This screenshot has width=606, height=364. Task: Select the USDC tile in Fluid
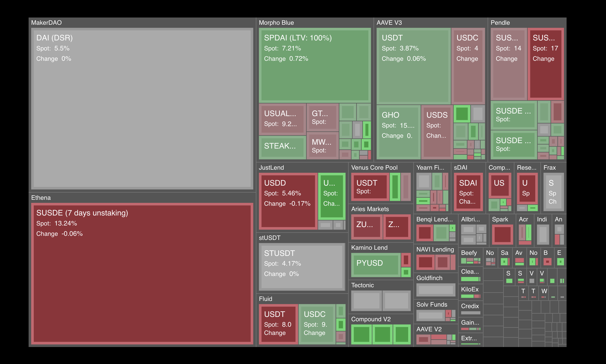(317, 324)
